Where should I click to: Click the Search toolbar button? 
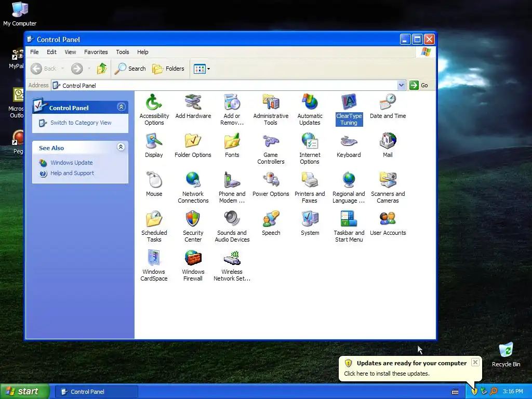click(130, 69)
